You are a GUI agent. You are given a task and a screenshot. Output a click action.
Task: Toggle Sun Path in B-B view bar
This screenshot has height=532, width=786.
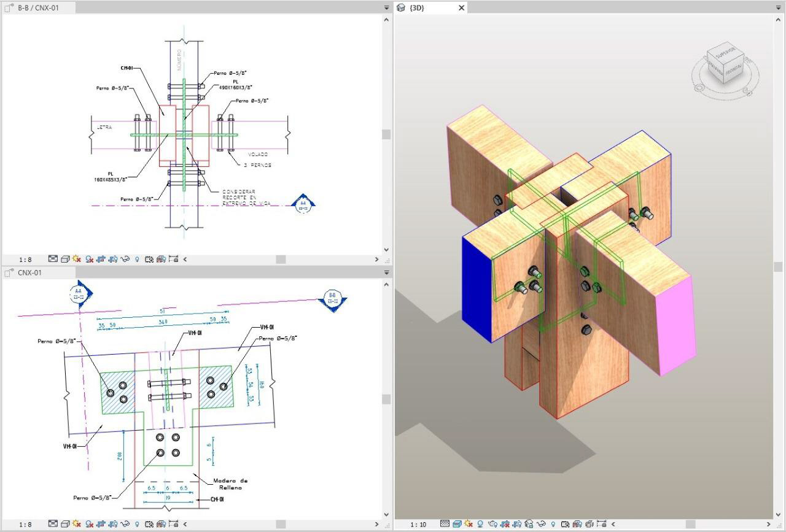(77, 259)
